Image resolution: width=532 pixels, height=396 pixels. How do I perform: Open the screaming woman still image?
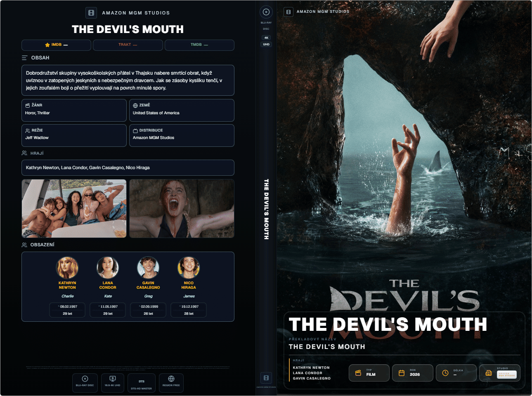coord(182,208)
